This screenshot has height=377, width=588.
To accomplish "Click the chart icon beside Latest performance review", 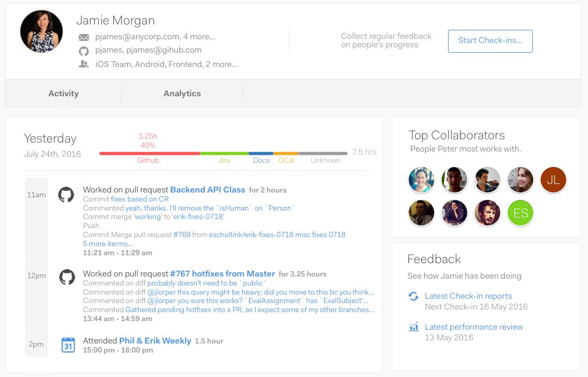I will point(413,327).
